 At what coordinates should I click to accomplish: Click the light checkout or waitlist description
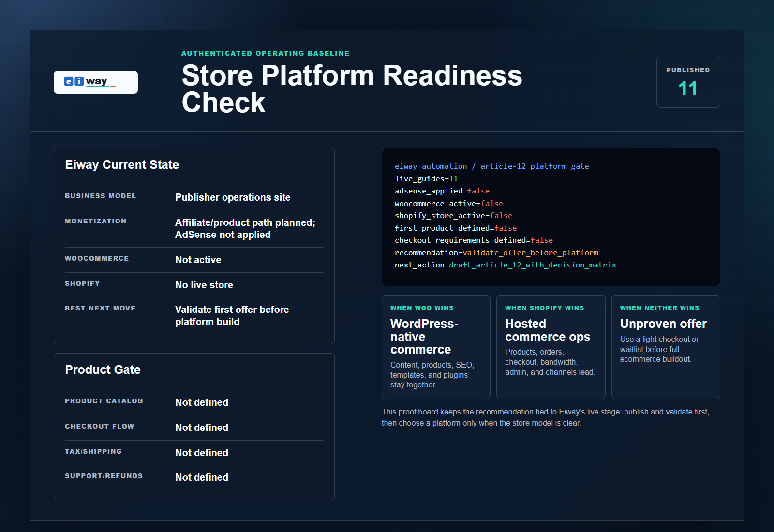pos(659,349)
